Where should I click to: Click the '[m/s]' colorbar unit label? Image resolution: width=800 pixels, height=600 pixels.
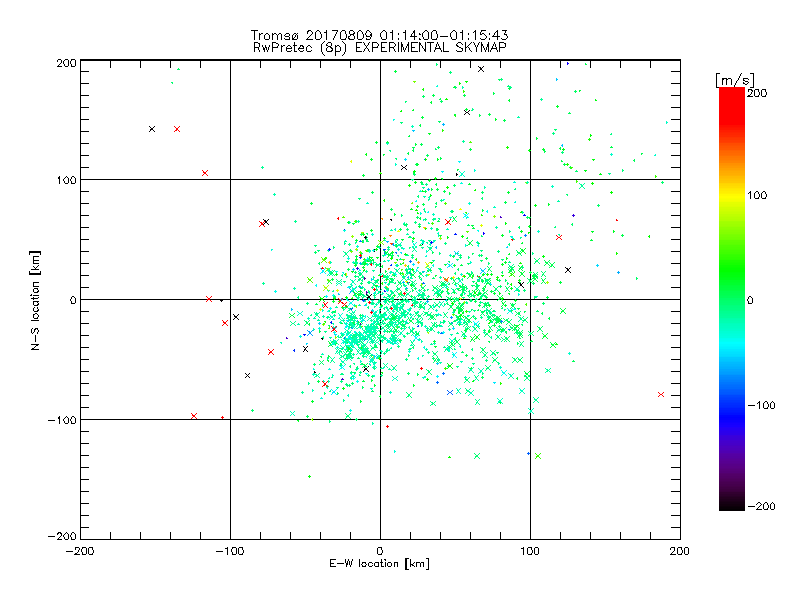[x=735, y=80]
